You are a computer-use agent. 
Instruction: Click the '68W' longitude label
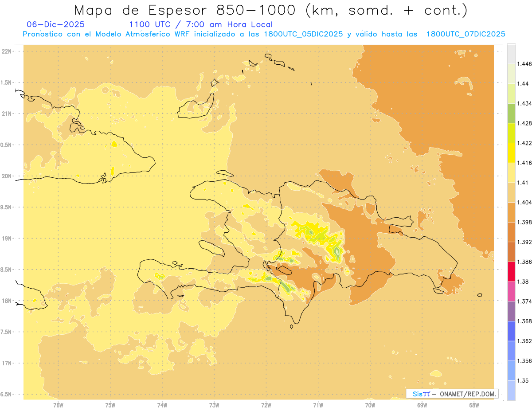pyautogui.click(x=474, y=405)
